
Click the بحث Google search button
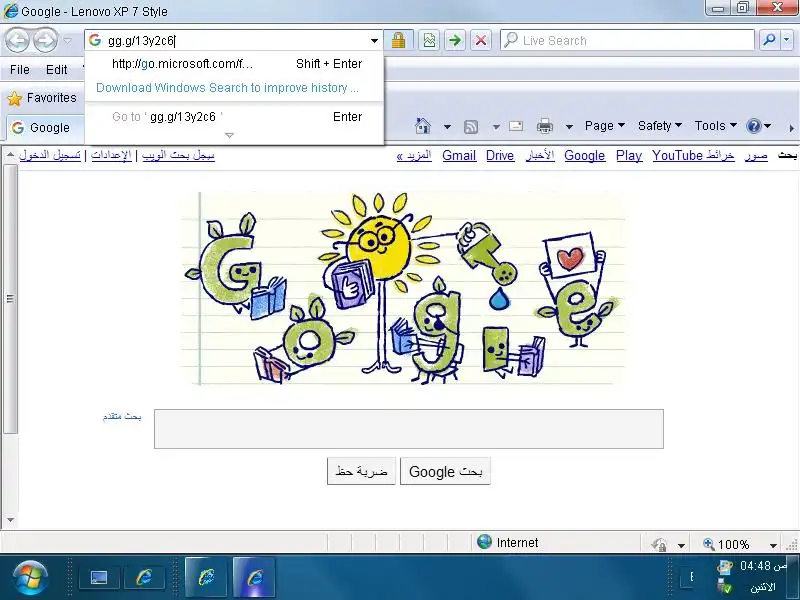tap(445, 471)
